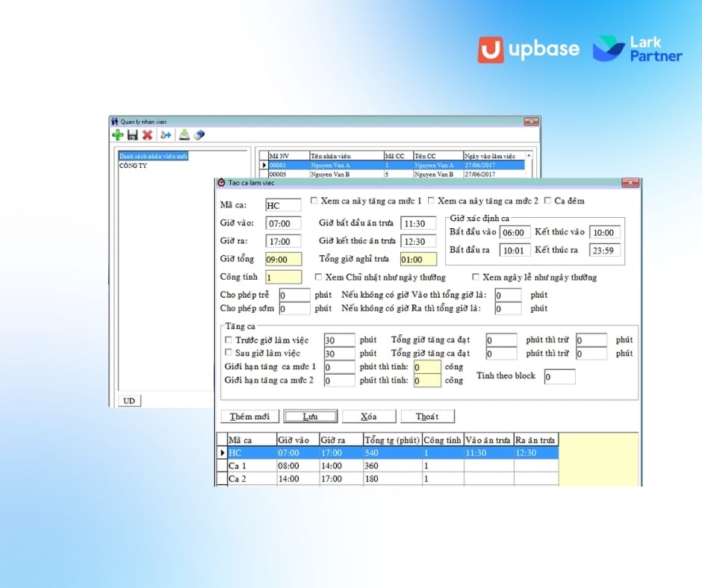This screenshot has width=702, height=588.
Task: Click 'Kết thúc vào' field showing 10:00
Action: [605, 232]
